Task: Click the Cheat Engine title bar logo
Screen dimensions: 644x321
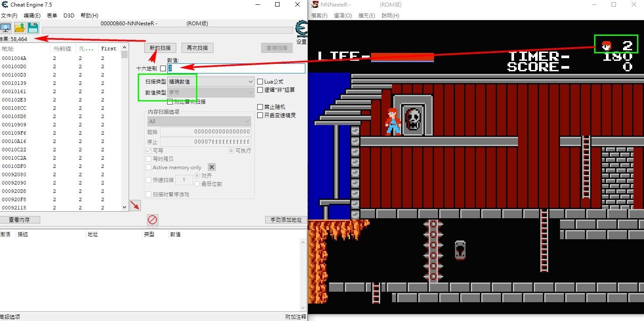Action: point(4,5)
